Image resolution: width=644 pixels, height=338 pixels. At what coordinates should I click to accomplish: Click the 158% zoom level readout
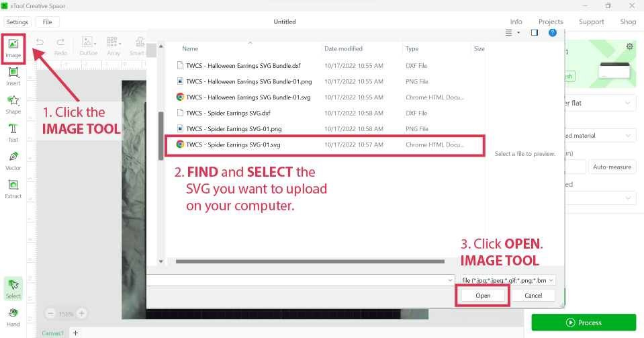coord(66,314)
